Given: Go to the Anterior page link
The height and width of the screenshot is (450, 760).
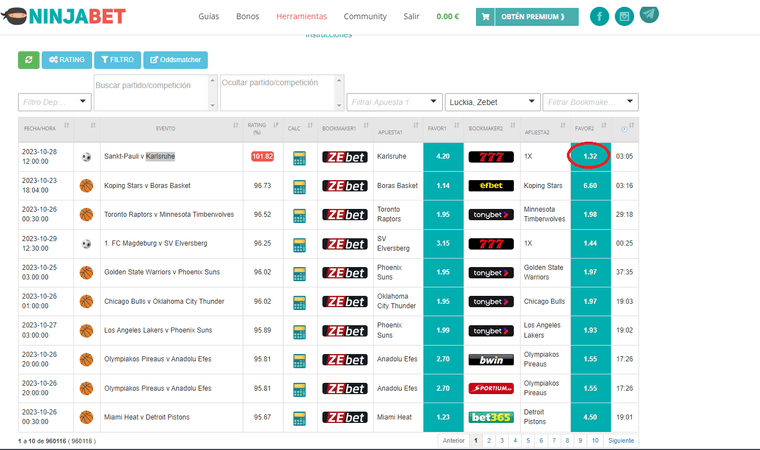Looking at the screenshot, I should tap(453, 440).
